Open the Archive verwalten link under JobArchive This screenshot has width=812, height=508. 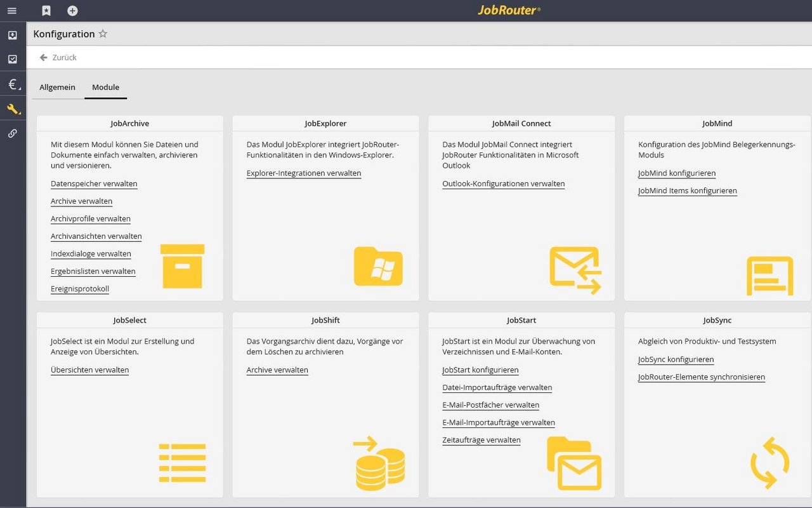tap(81, 201)
